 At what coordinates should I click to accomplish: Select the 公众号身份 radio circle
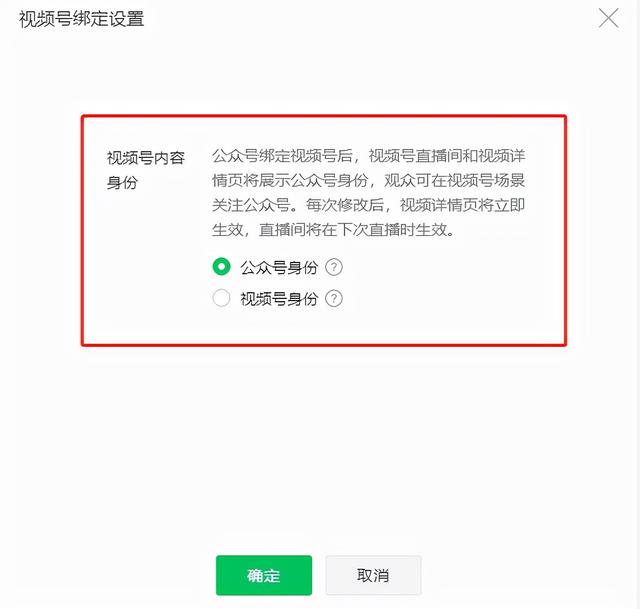coord(221,267)
